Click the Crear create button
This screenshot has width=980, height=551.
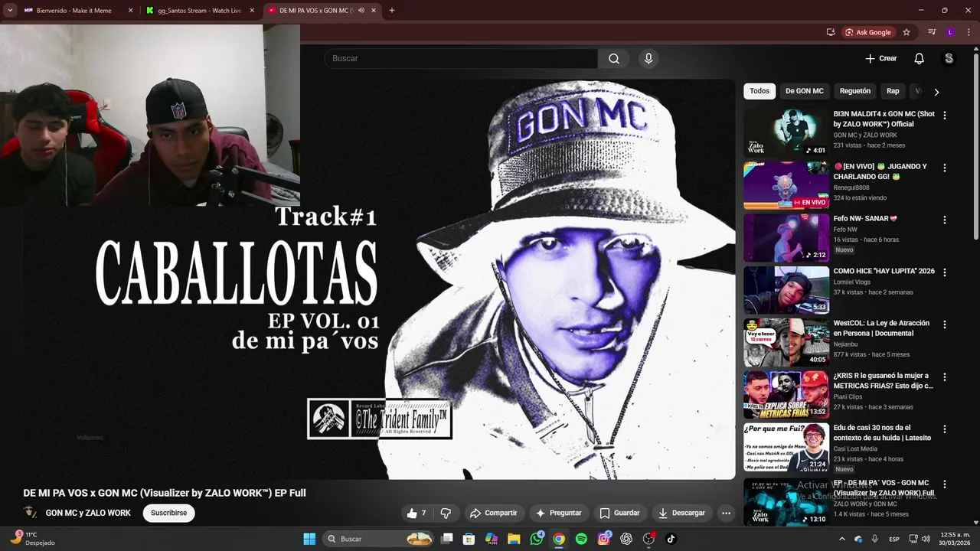tap(881, 58)
